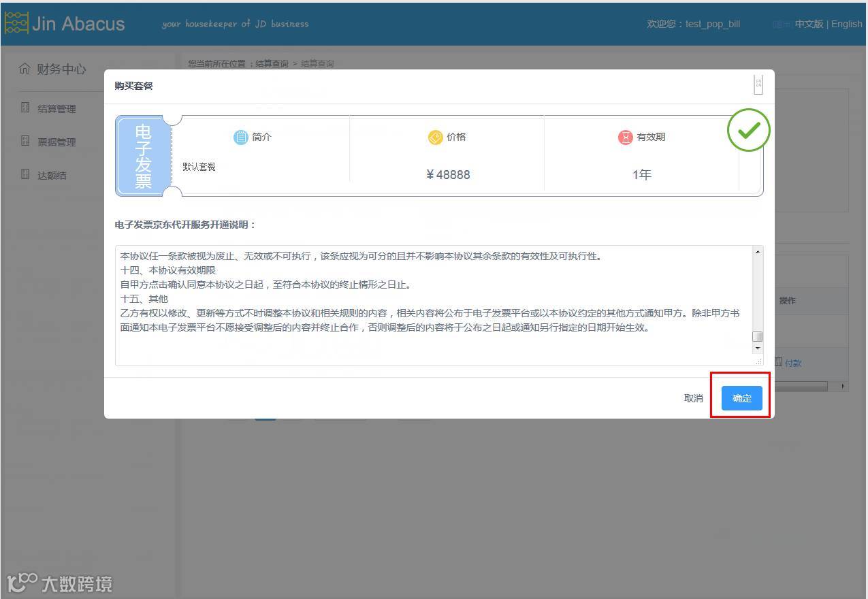This screenshot has width=868, height=599.
Task: Click the ￥48888 price value
Action: (448, 175)
